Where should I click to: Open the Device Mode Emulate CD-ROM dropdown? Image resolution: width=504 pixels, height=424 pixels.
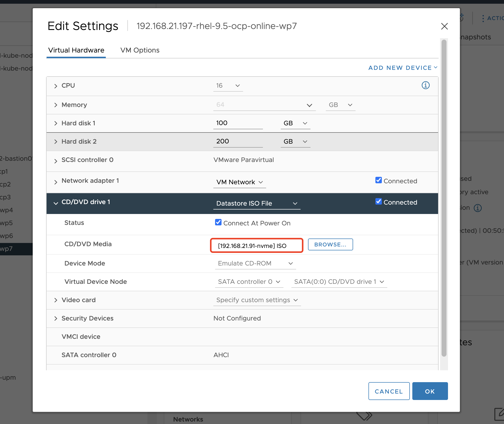pos(255,263)
